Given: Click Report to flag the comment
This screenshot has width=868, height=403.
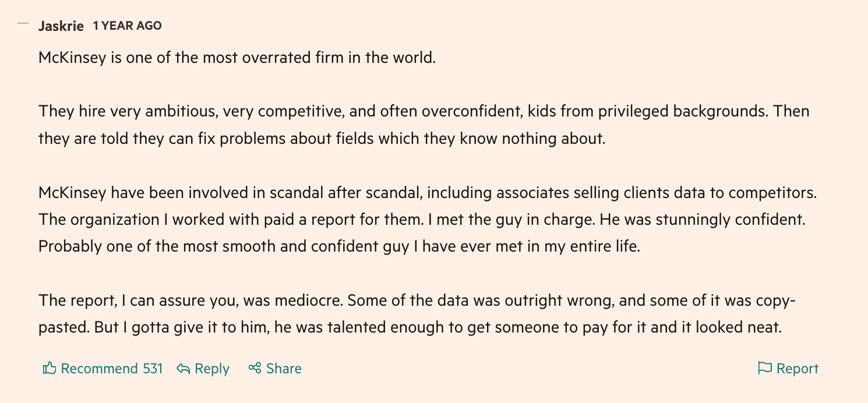Looking at the screenshot, I should pos(797,368).
